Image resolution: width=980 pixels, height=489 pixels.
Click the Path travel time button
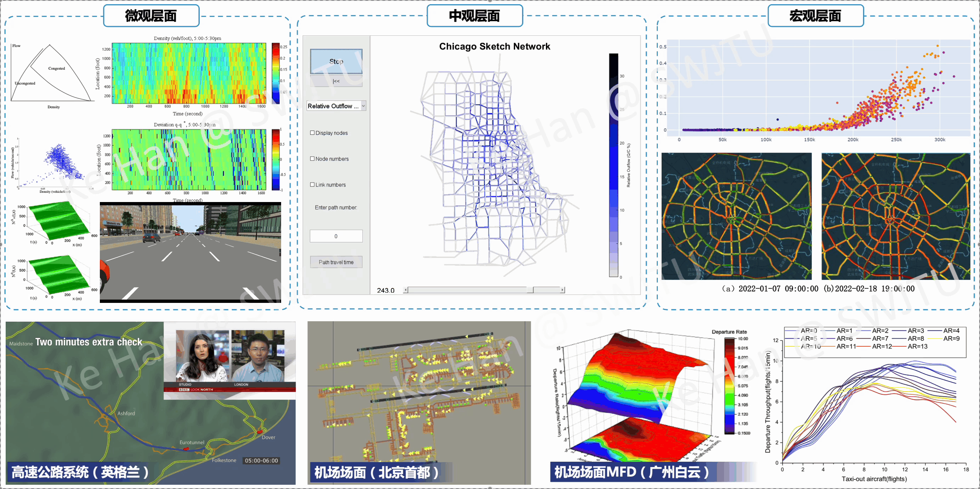[x=336, y=262]
